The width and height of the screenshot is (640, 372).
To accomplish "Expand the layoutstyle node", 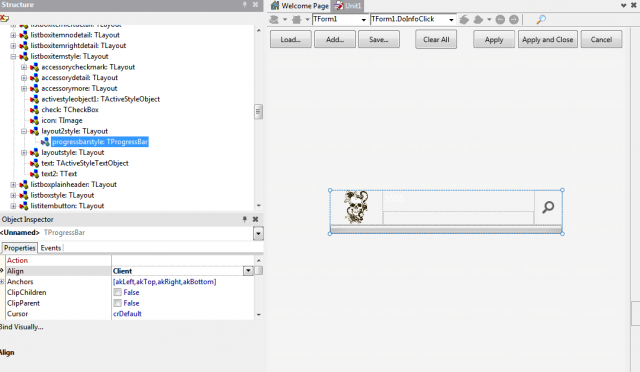I will [x=24, y=152].
